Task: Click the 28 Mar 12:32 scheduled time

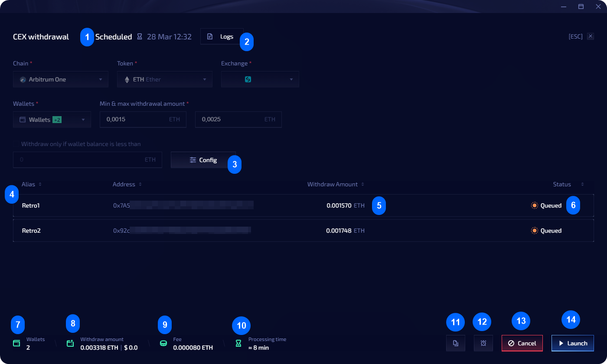Action: pyautogui.click(x=169, y=37)
